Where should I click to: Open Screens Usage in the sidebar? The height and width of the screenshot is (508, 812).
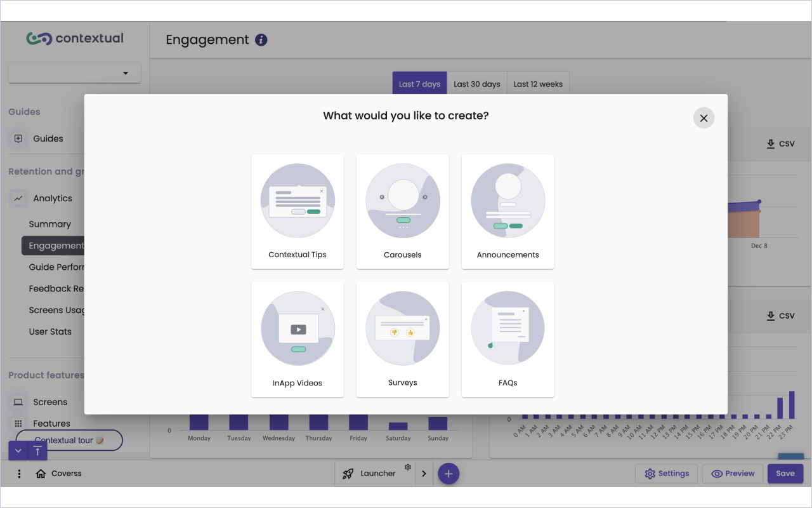tap(56, 311)
